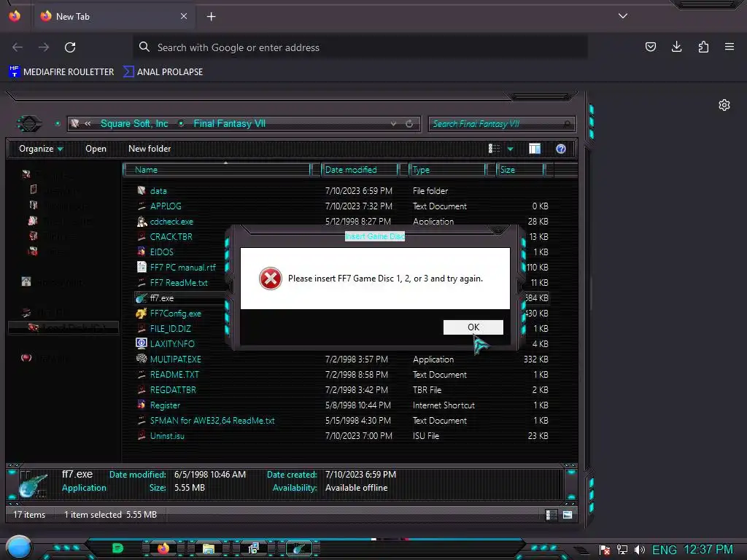747x560 pixels.
Task: Open the second bookmark on the bookmarks toolbar
Action: pyautogui.click(x=163, y=72)
